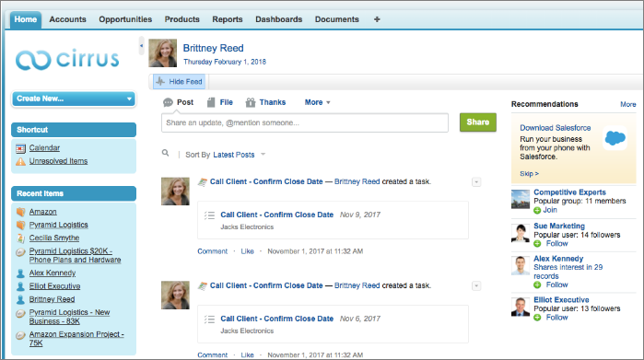Click the Calendar icon in Shortcut
This screenshot has height=360, width=644.
click(20, 148)
